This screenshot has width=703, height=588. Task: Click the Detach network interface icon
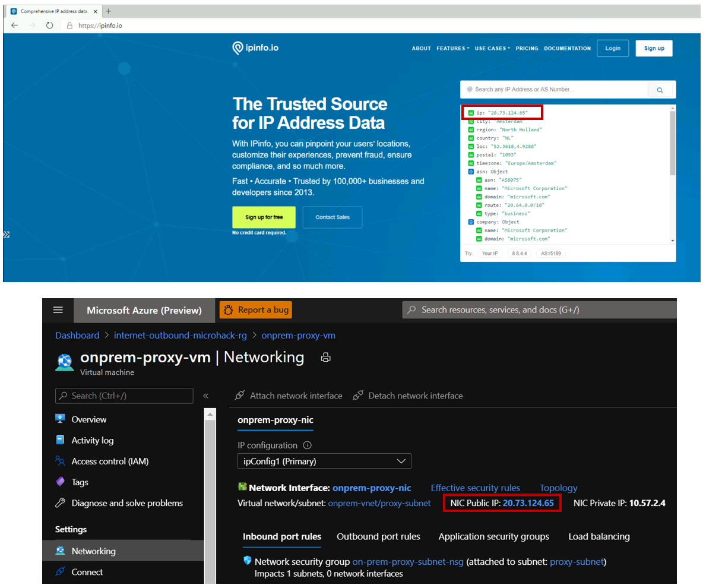click(x=358, y=395)
